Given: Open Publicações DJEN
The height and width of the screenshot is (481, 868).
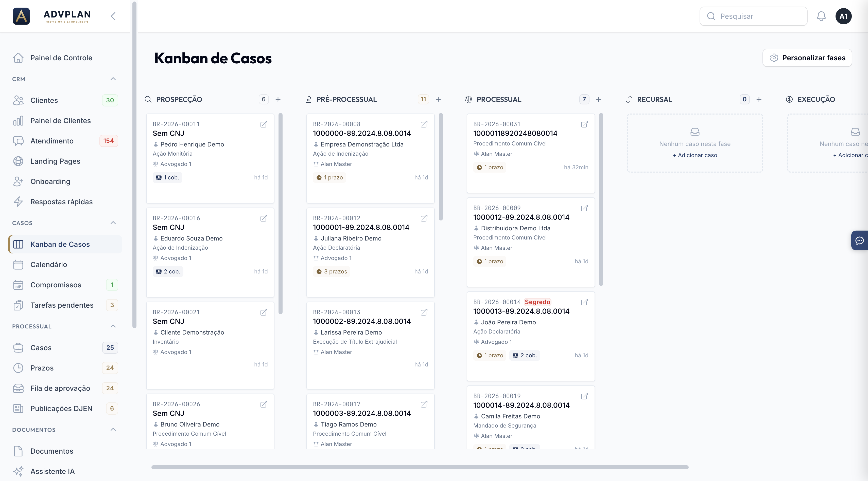Looking at the screenshot, I should pyautogui.click(x=65, y=408).
